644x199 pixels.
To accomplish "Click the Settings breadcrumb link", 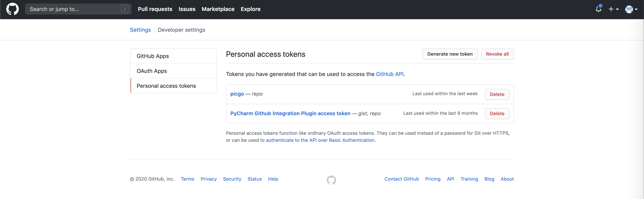I will (x=140, y=30).
